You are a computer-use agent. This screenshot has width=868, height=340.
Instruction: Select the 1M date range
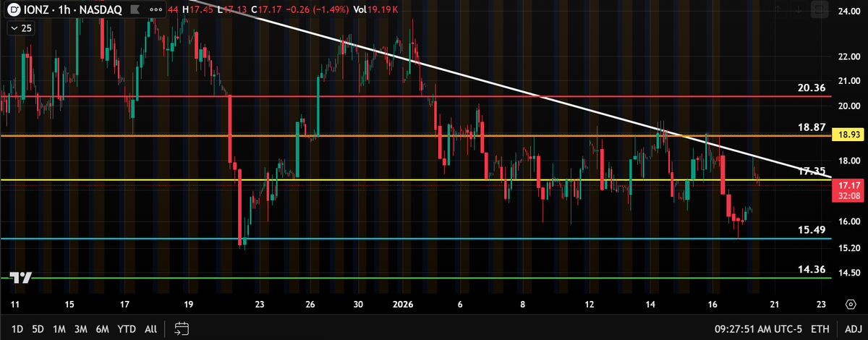pyautogui.click(x=59, y=328)
